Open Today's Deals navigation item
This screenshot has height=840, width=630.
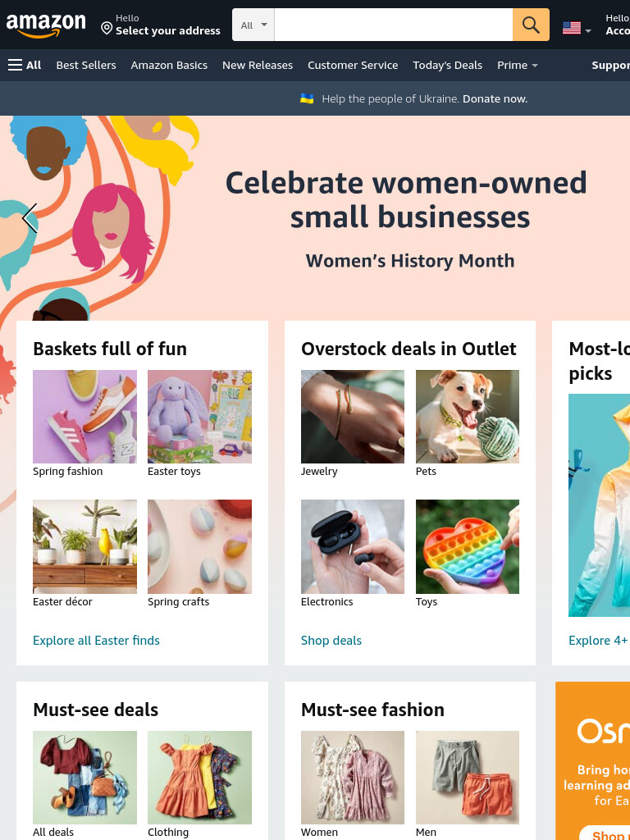click(x=447, y=66)
